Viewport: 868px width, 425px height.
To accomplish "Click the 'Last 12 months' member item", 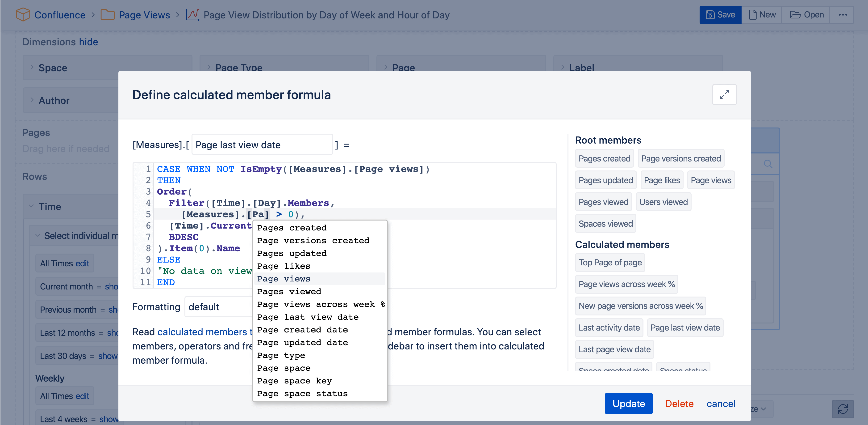I will tap(67, 333).
